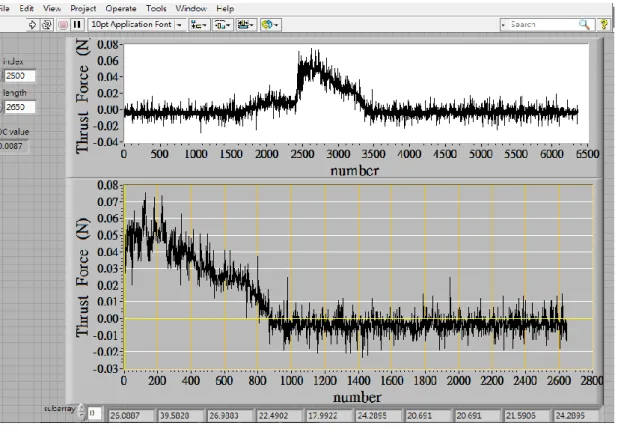618x435 pixels.
Task: Open the Reorder tool dropdown
Action: tap(270, 25)
